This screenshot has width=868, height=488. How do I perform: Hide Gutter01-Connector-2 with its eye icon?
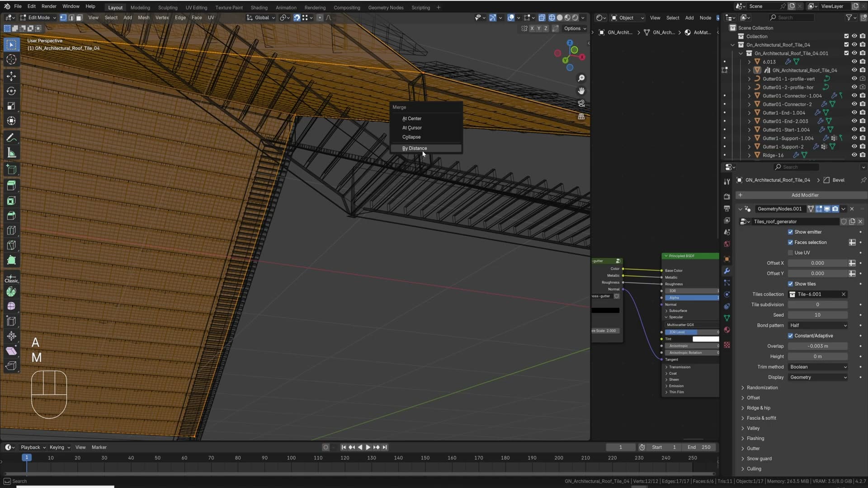854,104
